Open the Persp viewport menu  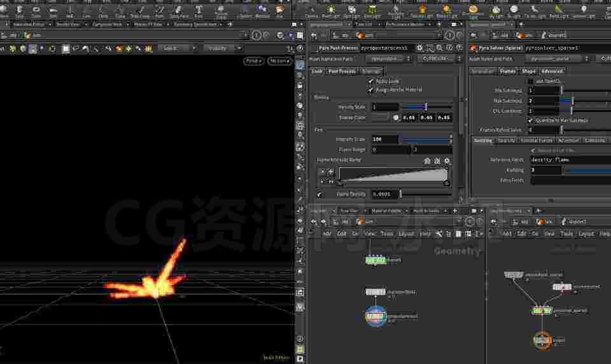coord(254,61)
